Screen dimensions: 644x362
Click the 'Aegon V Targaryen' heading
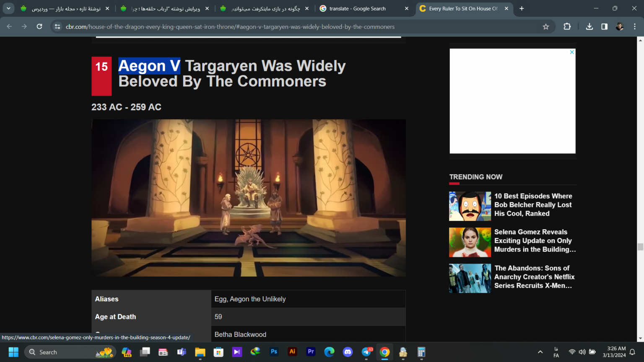[232, 73]
